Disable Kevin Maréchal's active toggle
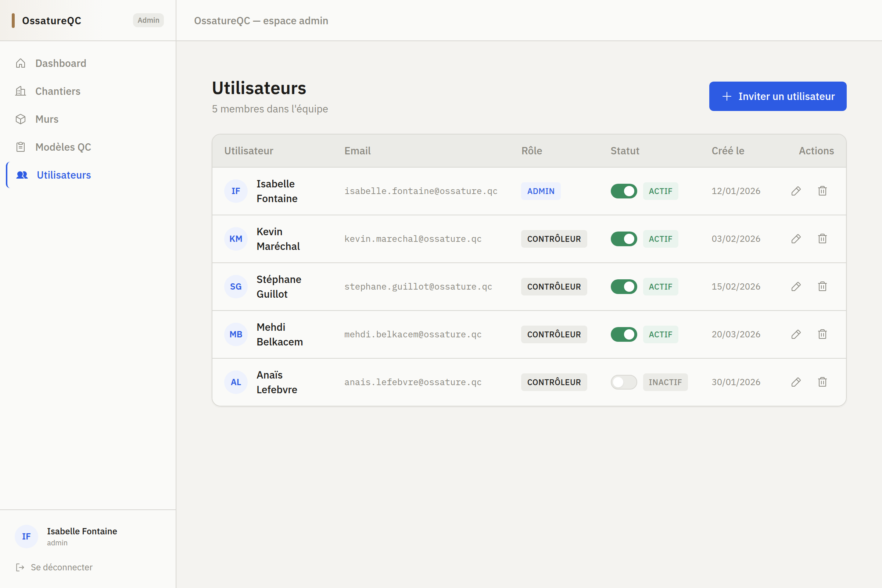 pos(624,239)
